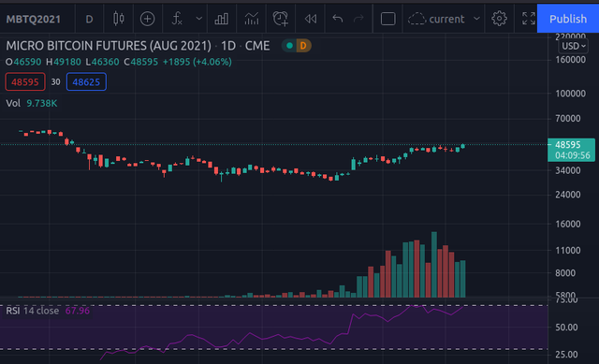Publish the chart idea
This screenshot has width=599, height=364.
pyautogui.click(x=568, y=19)
